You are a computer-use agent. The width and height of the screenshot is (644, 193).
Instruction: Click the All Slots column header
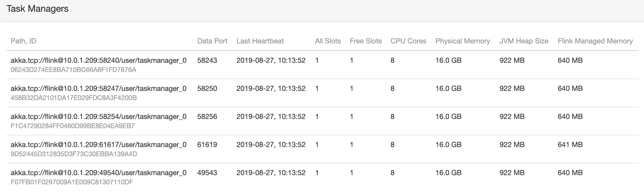(x=328, y=41)
